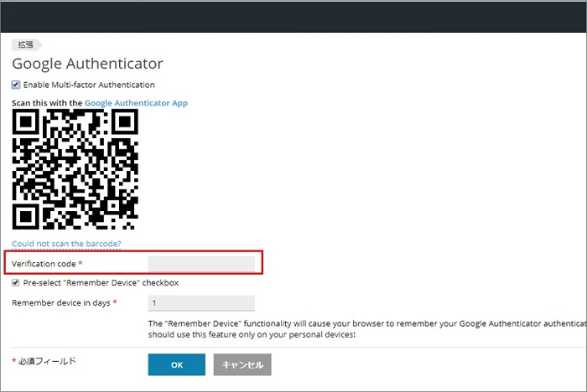Click the blue OK button
Image resolution: width=587 pixels, height=392 pixels.
tap(177, 364)
